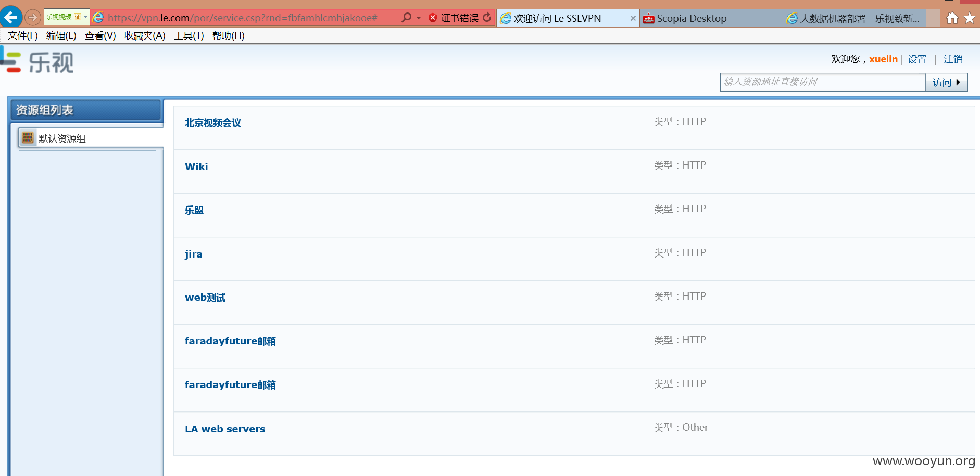Click the 乐视视频 site badge dropdown
Screen dimensions: 980x476
pyautogui.click(x=67, y=17)
